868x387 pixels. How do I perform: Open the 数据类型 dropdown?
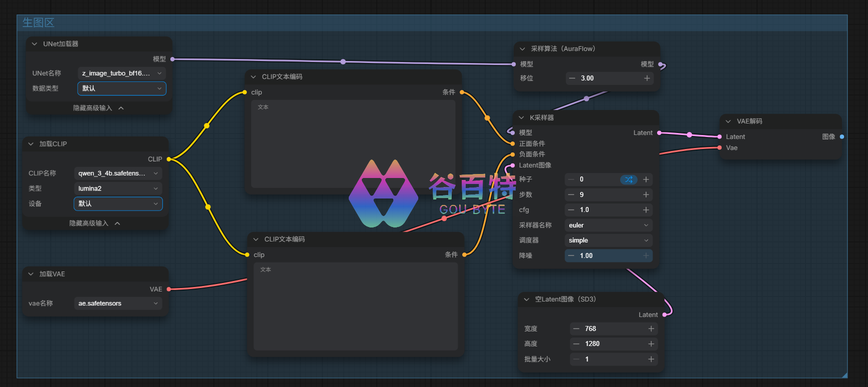[122, 88]
